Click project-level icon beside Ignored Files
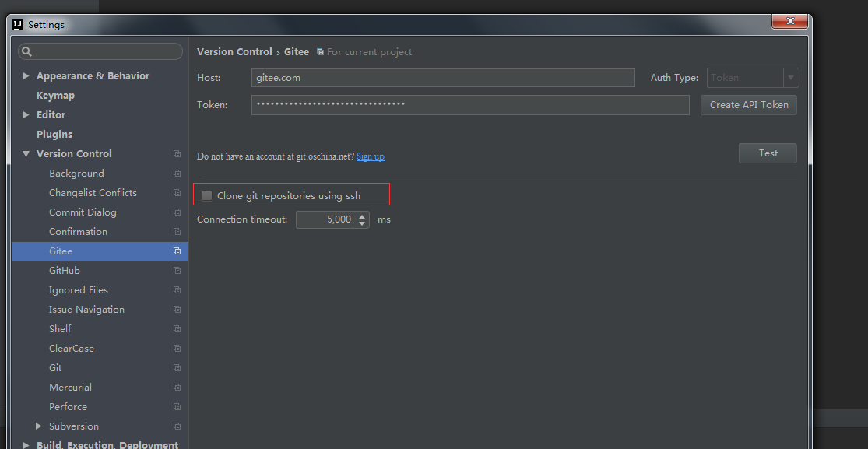Screen dimensions: 868x449 click(177, 290)
